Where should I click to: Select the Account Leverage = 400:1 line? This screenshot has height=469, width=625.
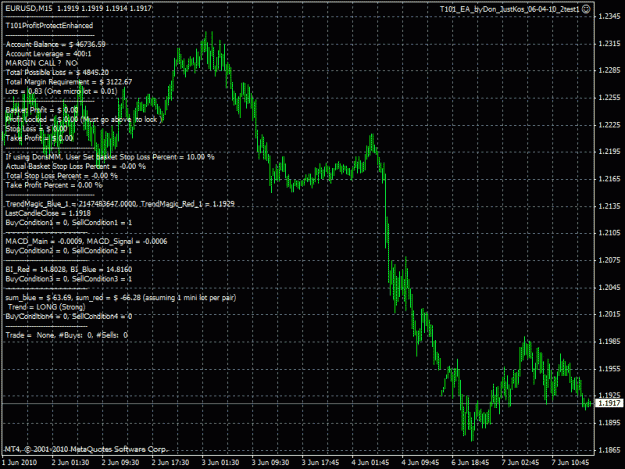pyautogui.click(x=48, y=54)
